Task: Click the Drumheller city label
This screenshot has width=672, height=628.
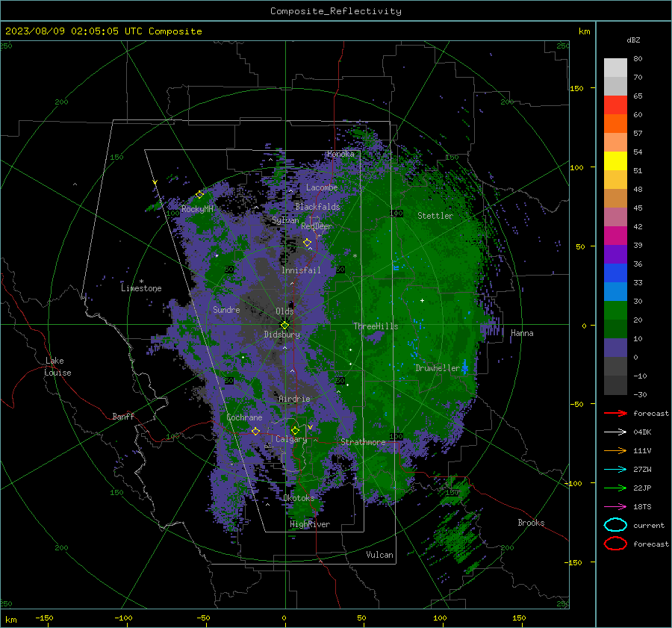Action: coord(438,368)
